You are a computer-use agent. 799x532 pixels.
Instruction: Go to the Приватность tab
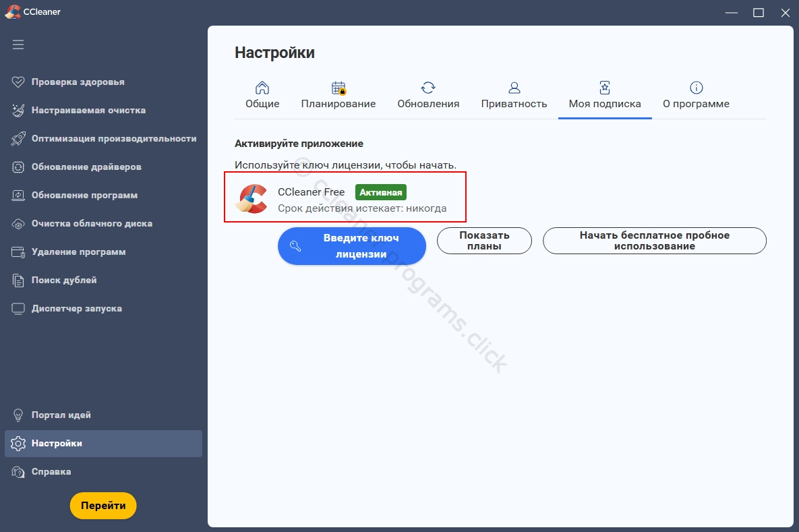click(x=514, y=96)
